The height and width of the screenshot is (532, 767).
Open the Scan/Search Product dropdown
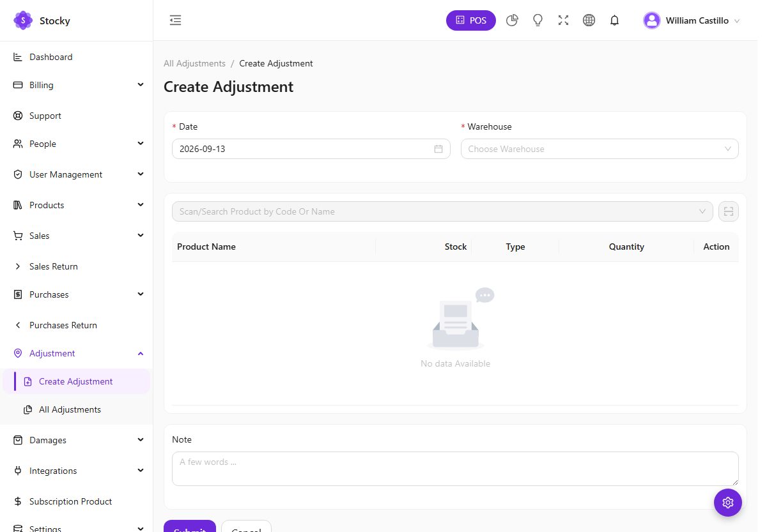(x=442, y=211)
